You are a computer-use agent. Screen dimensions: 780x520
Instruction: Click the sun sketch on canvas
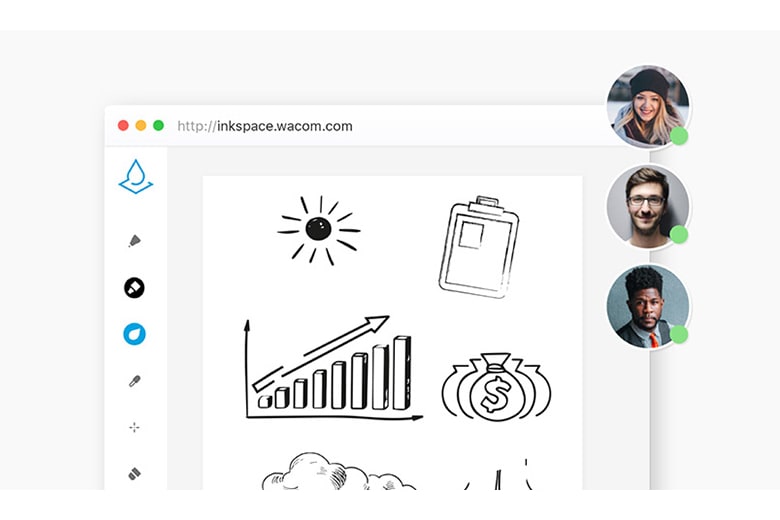coord(318,230)
